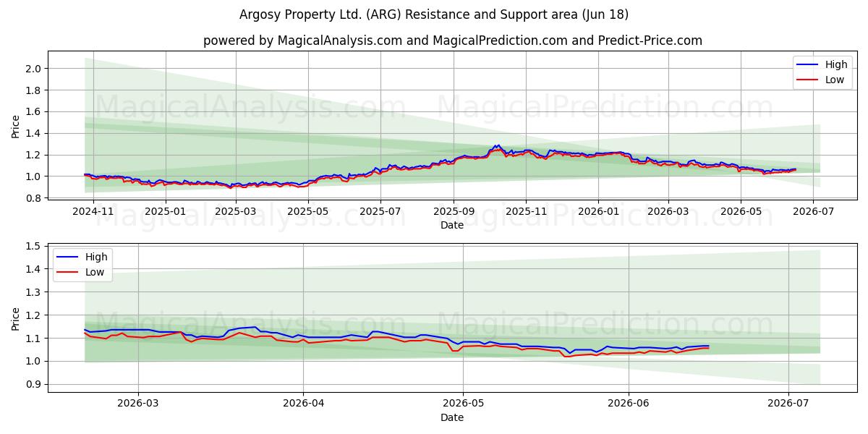
Task: Select the 'High' label in the upper chart legend
Action: [836, 64]
